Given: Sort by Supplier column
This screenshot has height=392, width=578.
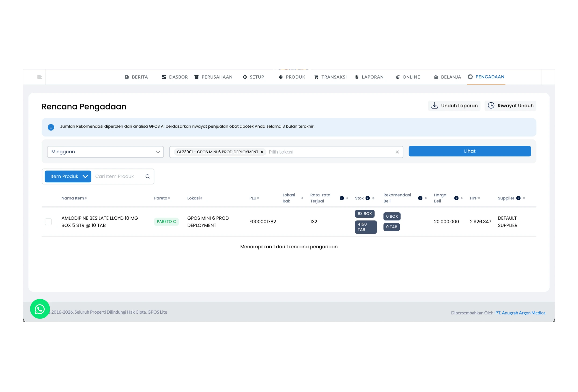Looking at the screenshot, I should click(x=524, y=198).
